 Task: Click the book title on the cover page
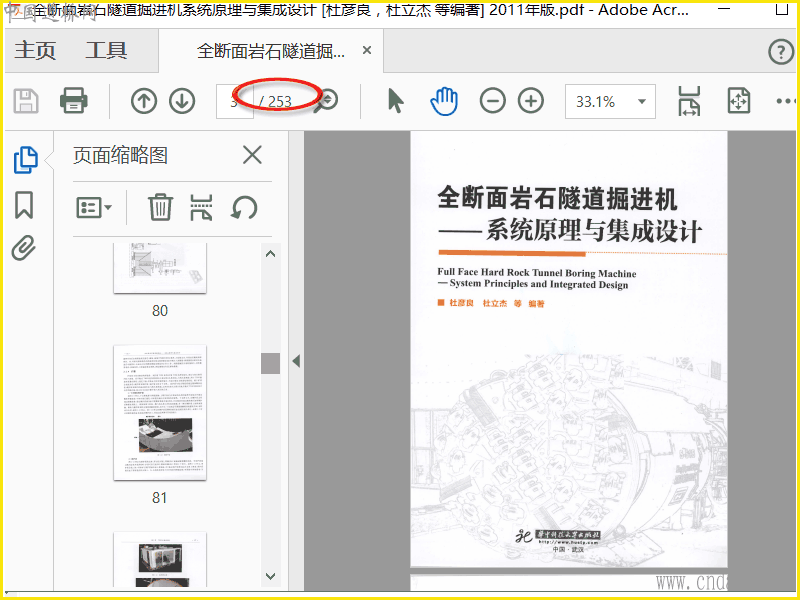point(569,215)
